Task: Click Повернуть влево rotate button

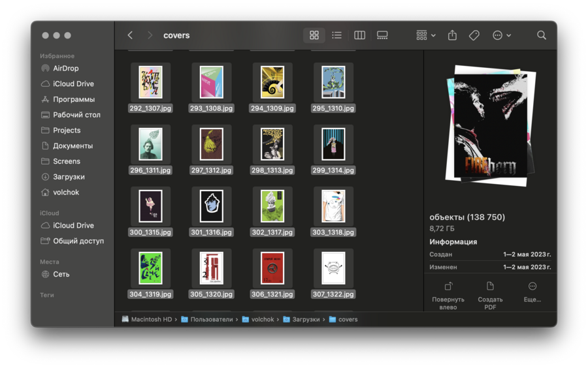Action: click(448, 286)
